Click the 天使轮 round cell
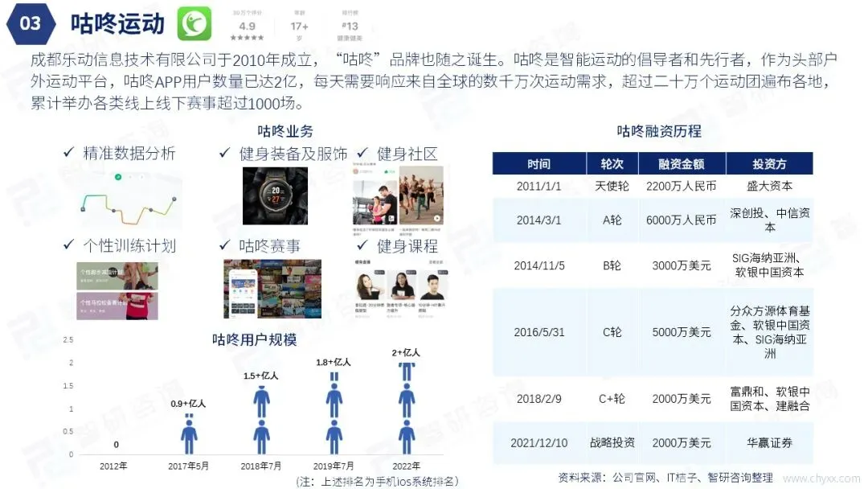Image resolution: width=868 pixels, height=489 pixels. 612,186
